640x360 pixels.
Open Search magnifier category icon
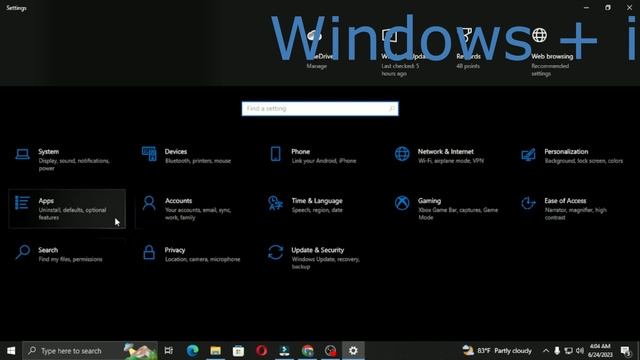tap(22, 252)
